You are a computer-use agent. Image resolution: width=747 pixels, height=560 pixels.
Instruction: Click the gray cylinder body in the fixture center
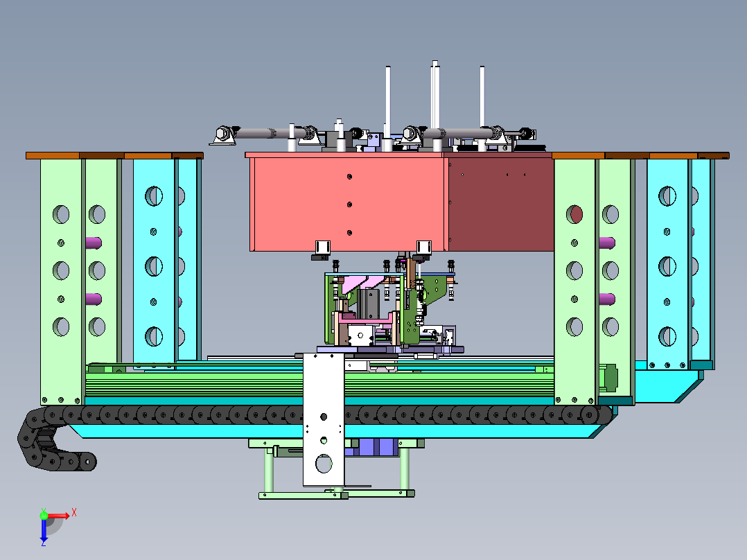[x=369, y=303]
